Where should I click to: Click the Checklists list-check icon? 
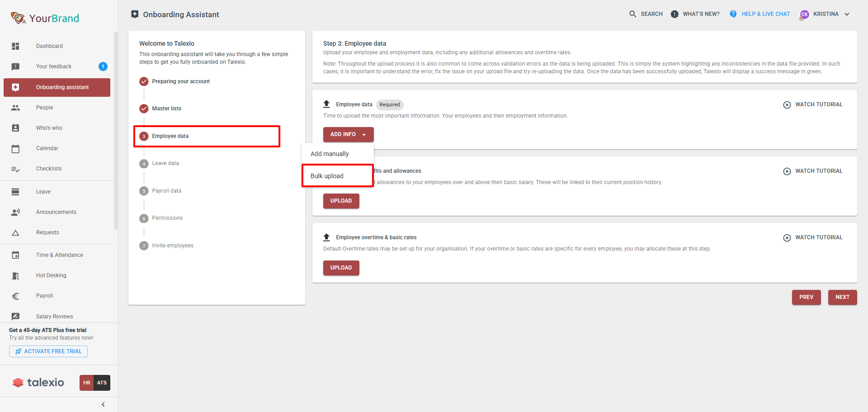pos(15,169)
